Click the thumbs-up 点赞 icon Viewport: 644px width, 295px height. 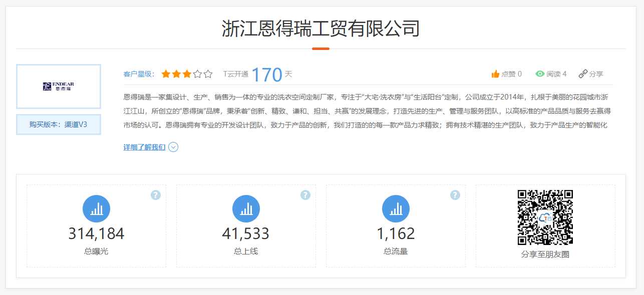coord(495,74)
